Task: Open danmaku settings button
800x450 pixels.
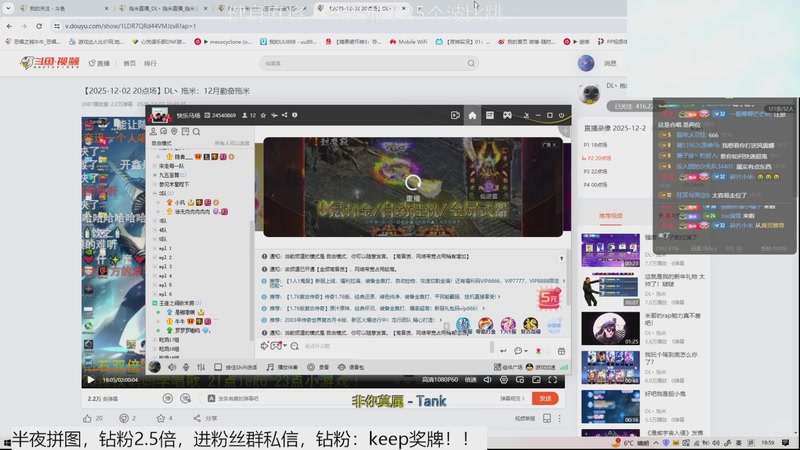Action: pos(186,398)
